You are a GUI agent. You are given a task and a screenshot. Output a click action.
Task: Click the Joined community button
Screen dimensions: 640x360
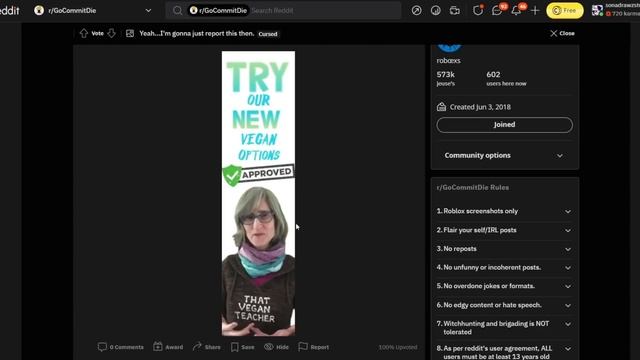[504, 125]
